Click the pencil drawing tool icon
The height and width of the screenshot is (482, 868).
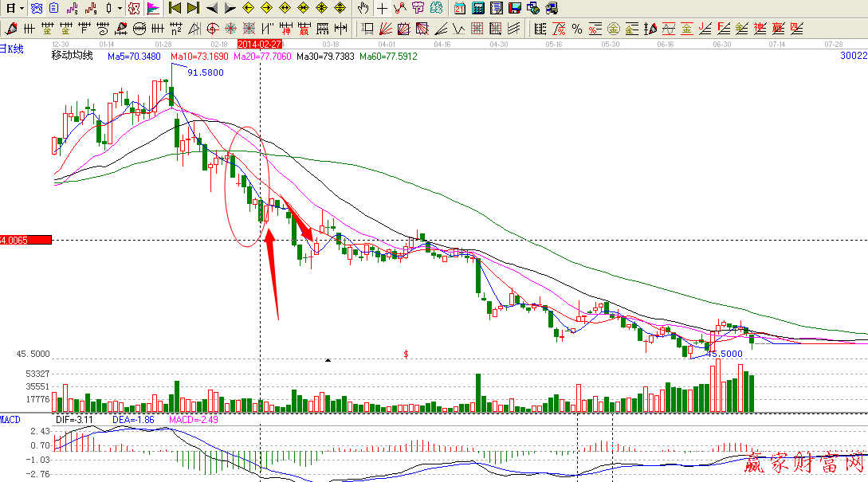tap(12, 29)
